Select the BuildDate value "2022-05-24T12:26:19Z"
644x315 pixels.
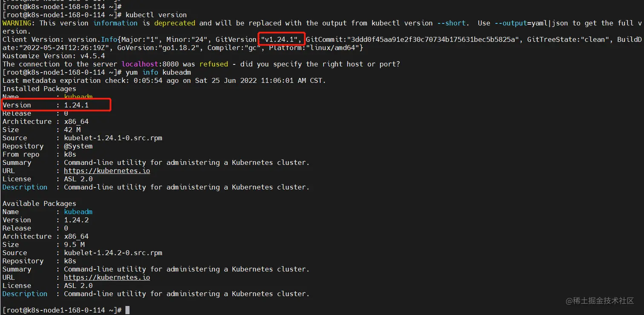(x=64, y=48)
